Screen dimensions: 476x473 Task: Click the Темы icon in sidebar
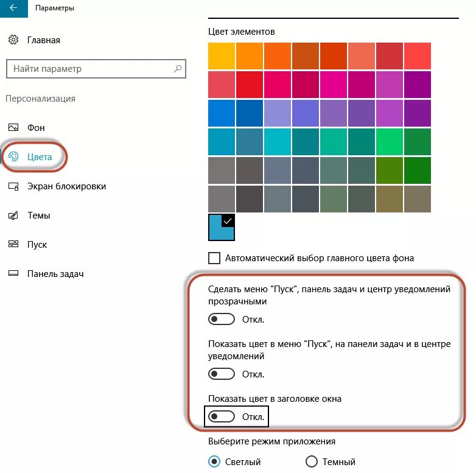[x=13, y=215]
